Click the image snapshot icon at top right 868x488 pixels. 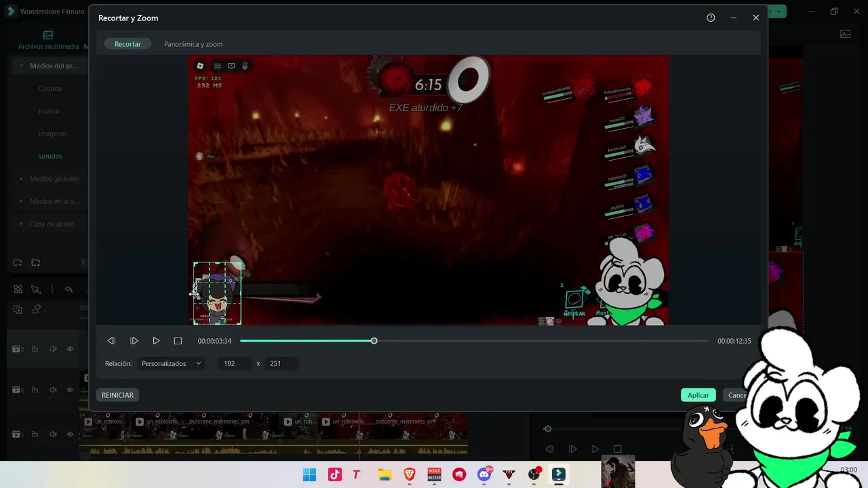(x=846, y=34)
